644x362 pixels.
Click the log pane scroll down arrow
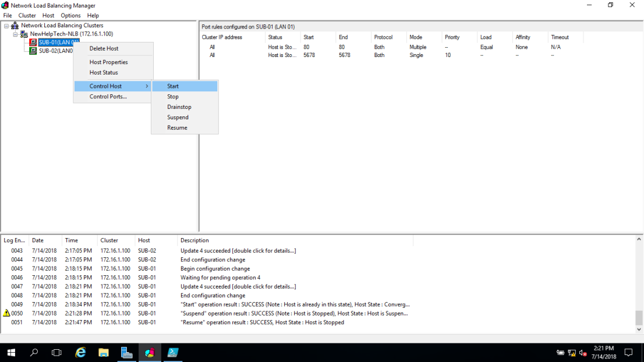(x=639, y=329)
